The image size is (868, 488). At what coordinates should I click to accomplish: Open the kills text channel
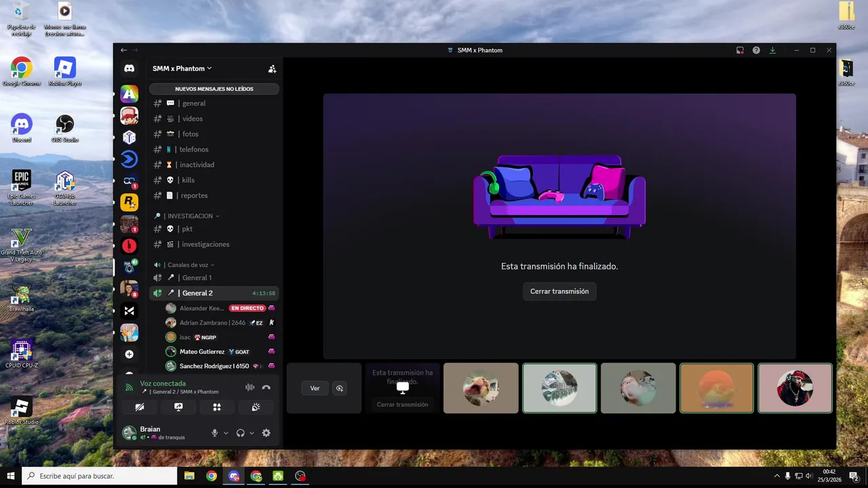point(214,180)
